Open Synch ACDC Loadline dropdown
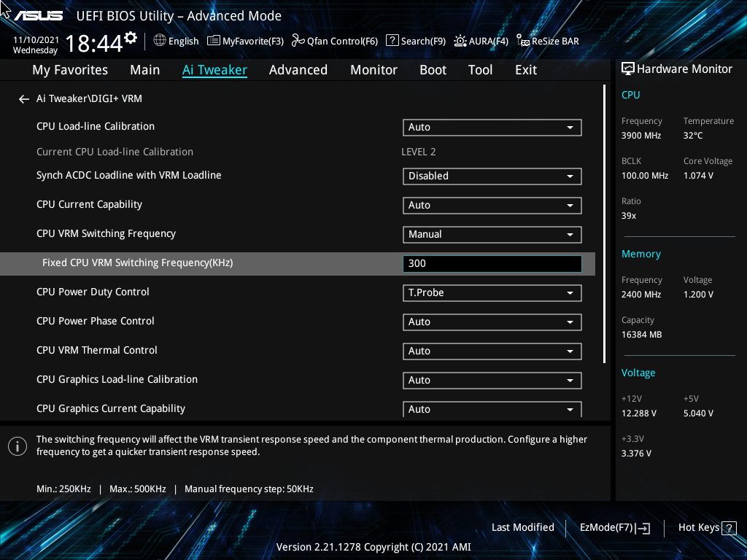The image size is (747, 560). tap(492, 176)
